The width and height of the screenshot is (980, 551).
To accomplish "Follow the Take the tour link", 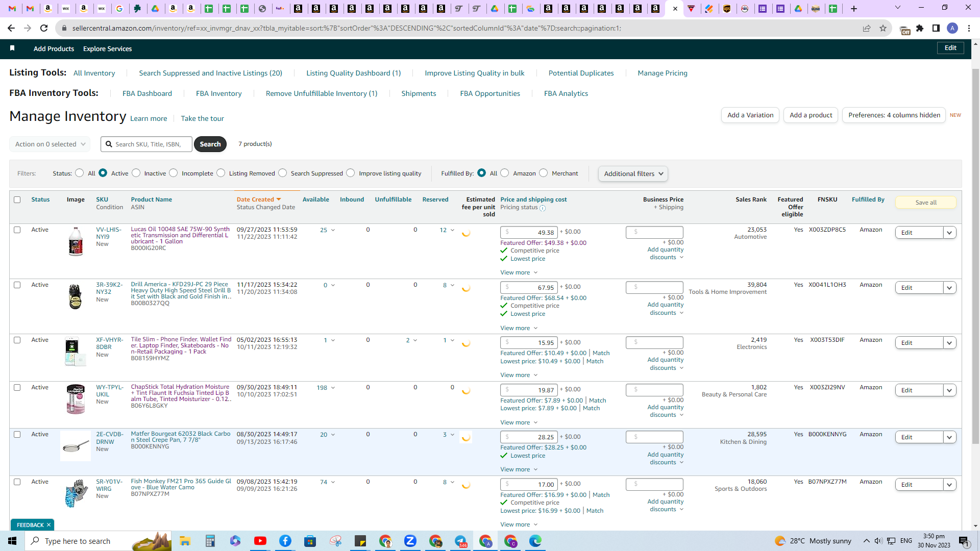I will [x=202, y=118].
